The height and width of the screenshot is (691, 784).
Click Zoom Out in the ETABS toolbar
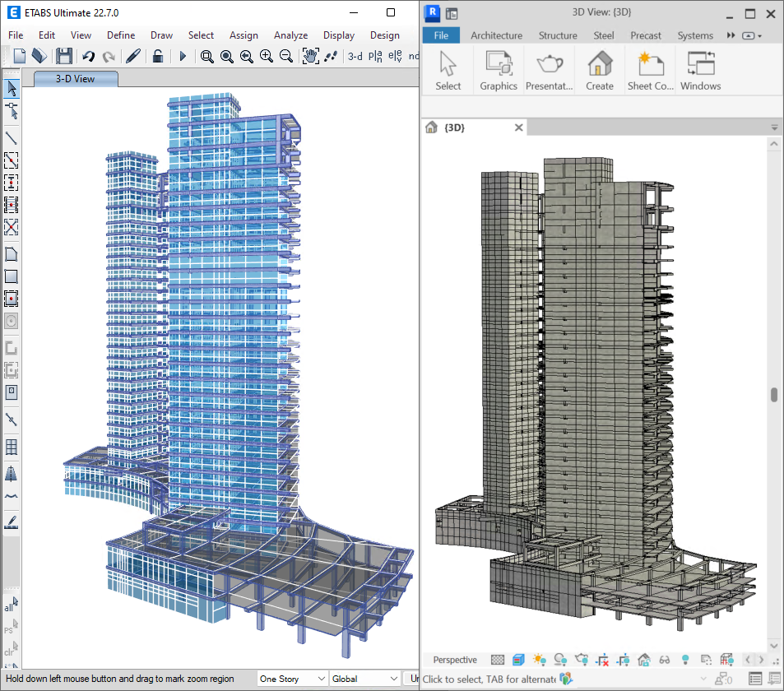point(285,56)
